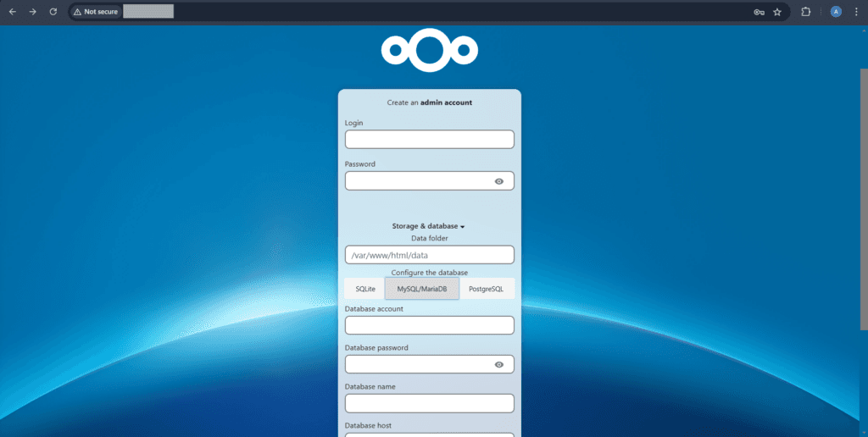Open the browser extensions menu
Screen dimensions: 868x437
point(806,12)
